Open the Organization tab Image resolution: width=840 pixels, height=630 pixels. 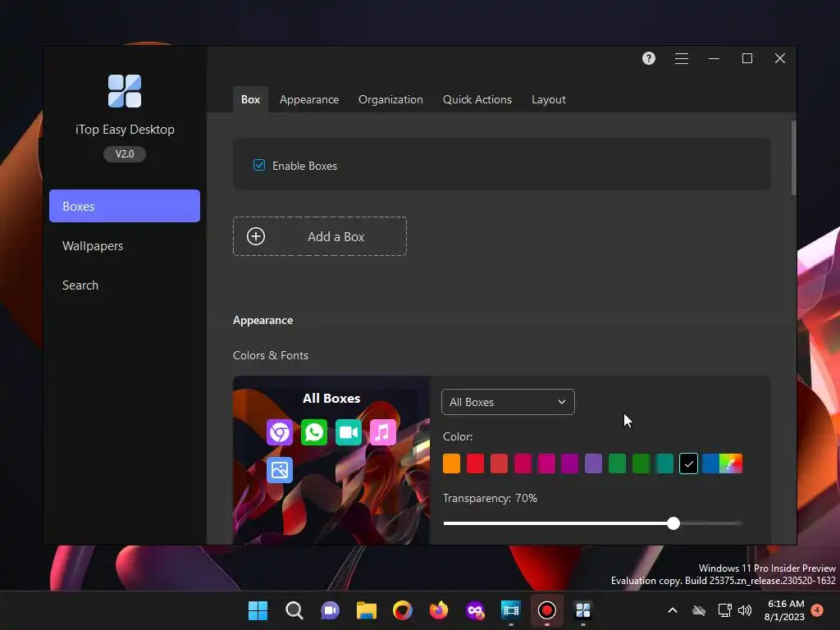click(390, 99)
